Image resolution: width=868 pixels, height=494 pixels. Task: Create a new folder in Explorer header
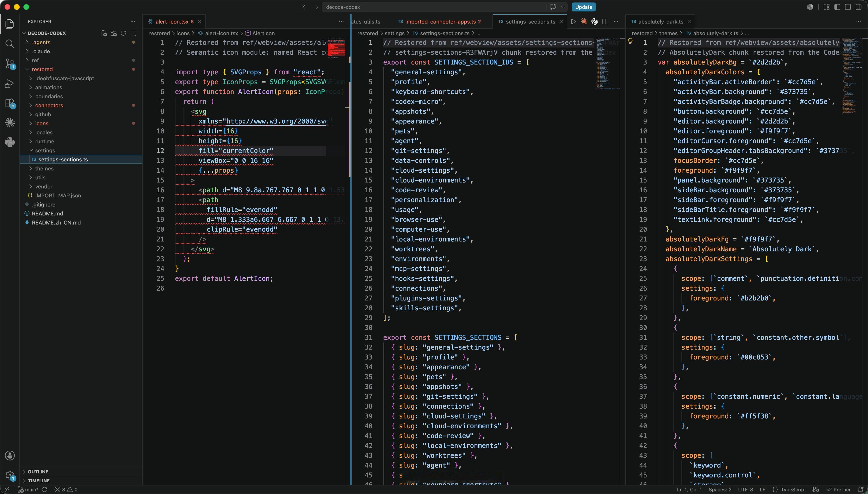[x=114, y=33]
